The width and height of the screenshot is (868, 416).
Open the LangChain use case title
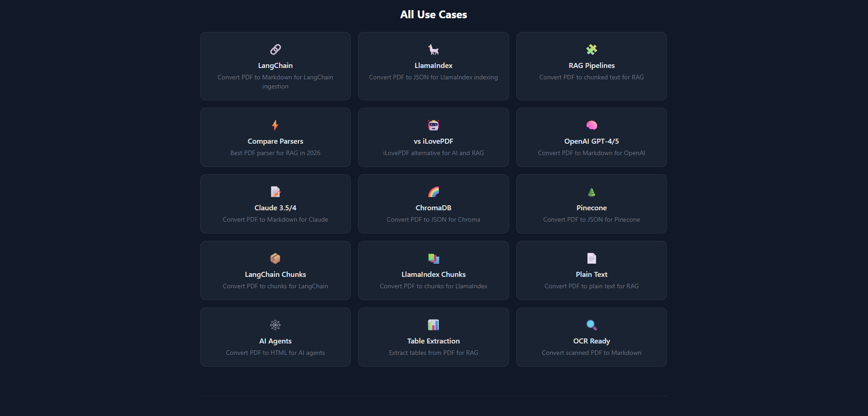[x=275, y=66]
